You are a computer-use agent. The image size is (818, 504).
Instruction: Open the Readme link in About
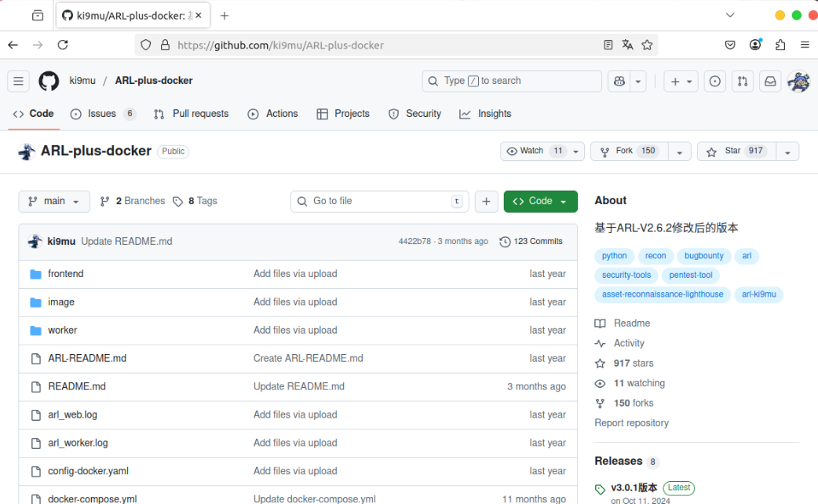632,323
